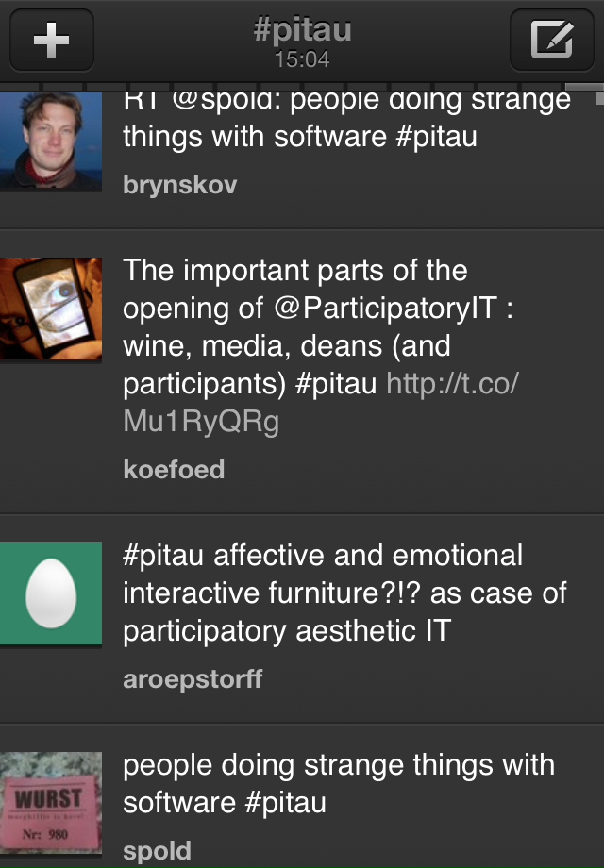Open spold's username at bottom
604x868 pixels.
click(x=157, y=850)
